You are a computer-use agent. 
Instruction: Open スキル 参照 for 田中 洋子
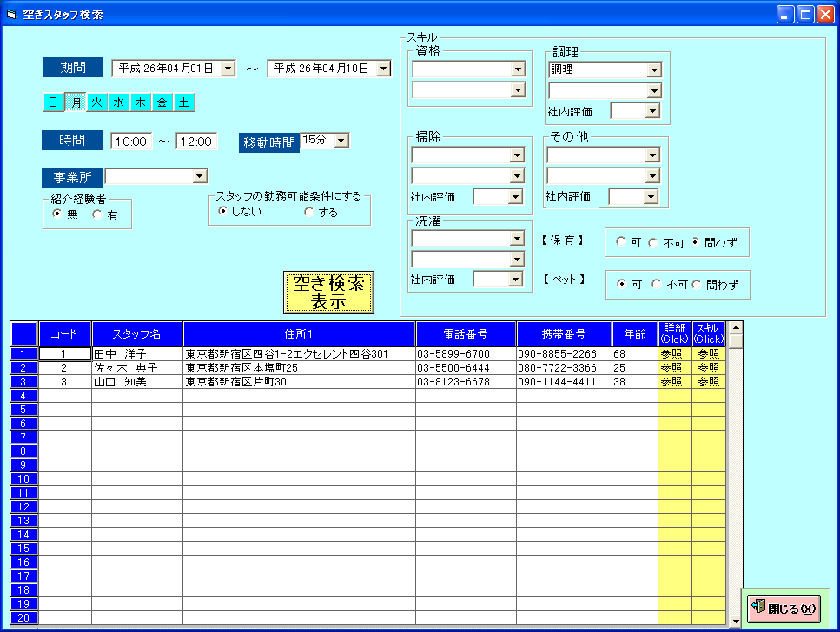click(708, 354)
